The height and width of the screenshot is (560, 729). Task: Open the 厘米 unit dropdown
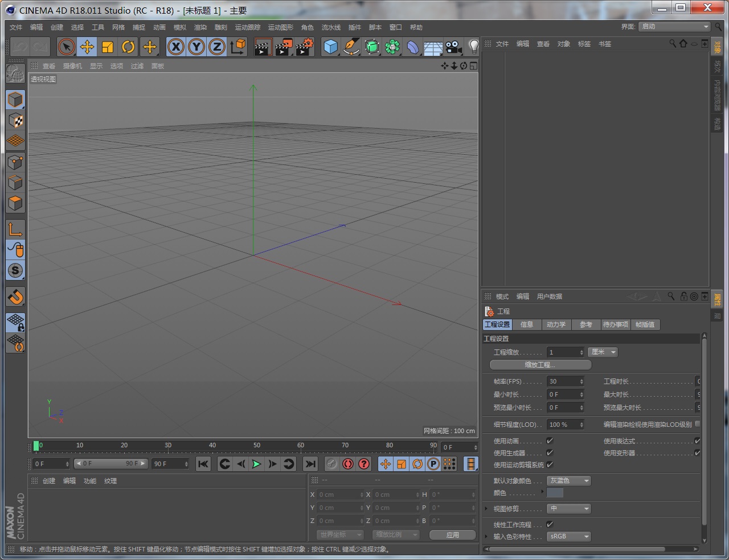click(603, 352)
